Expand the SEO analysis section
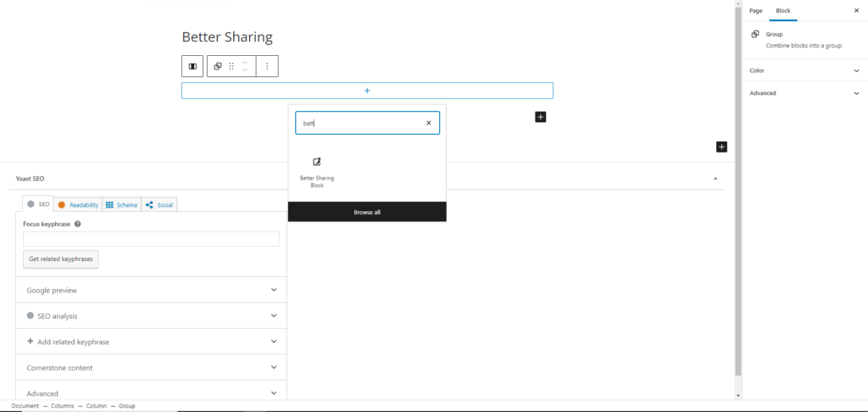 click(x=151, y=315)
